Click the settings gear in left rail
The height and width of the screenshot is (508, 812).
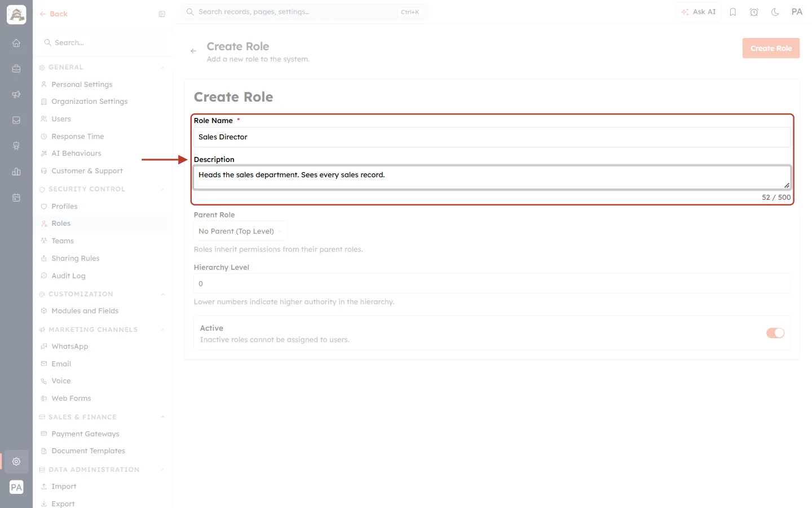16,461
